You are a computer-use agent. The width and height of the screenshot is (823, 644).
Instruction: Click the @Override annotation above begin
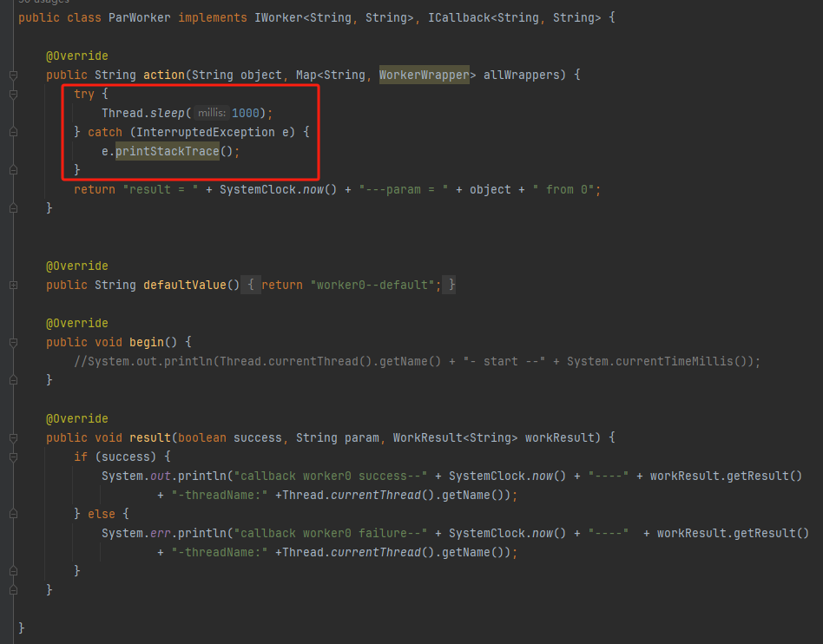coord(77,324)
